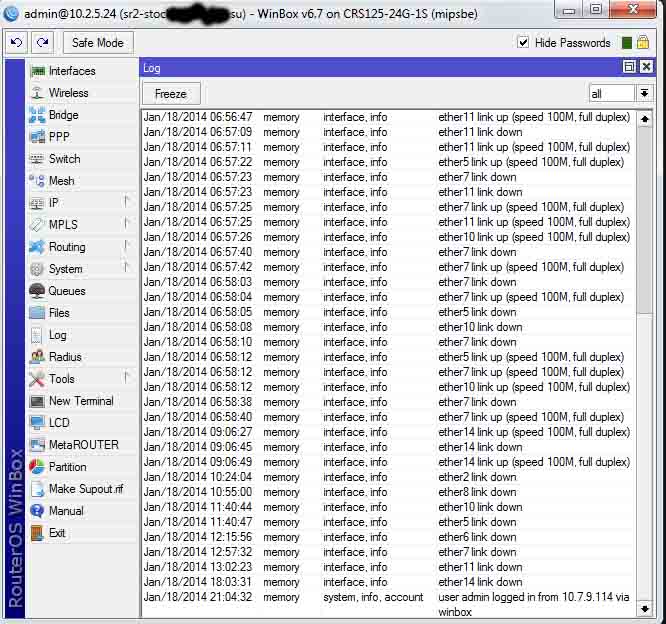This screenshot has width=666, height=624.
Task: Select the 06:57:09 ether11 link down entry
Action: click(387, 132)
